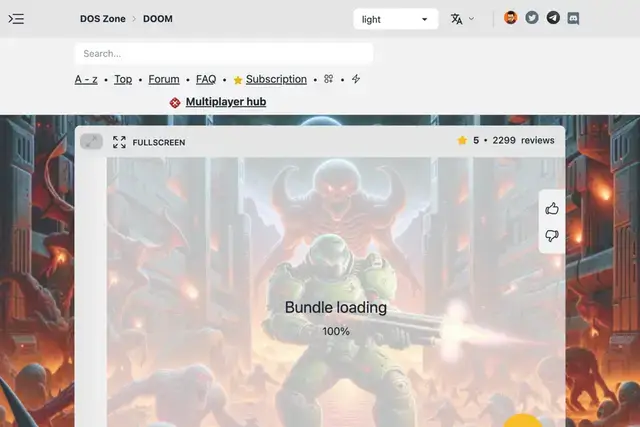
Task: Open the Twitter icon link
Action: point(531,18)
